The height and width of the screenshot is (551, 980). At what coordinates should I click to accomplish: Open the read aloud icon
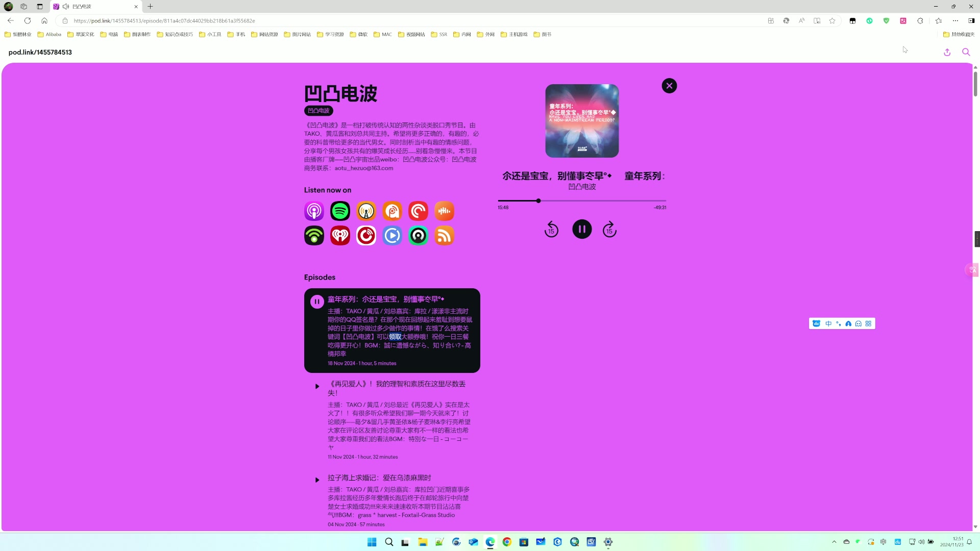(x=802, y=21)
